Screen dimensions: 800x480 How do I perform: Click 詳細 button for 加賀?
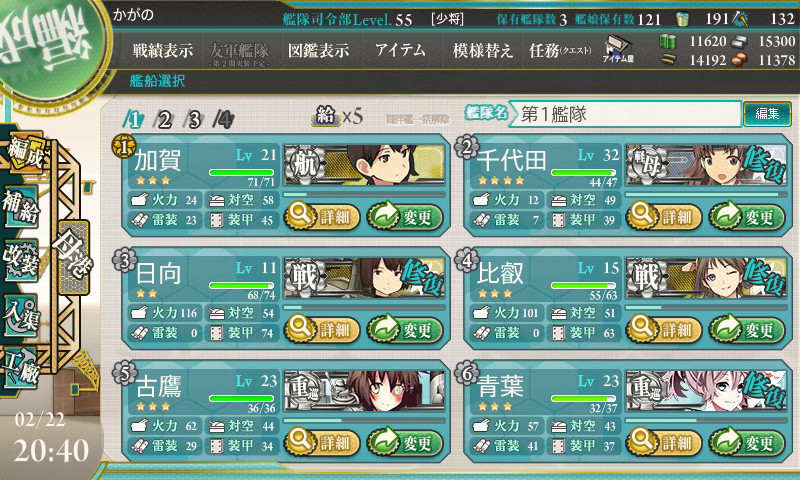[321, 217]
